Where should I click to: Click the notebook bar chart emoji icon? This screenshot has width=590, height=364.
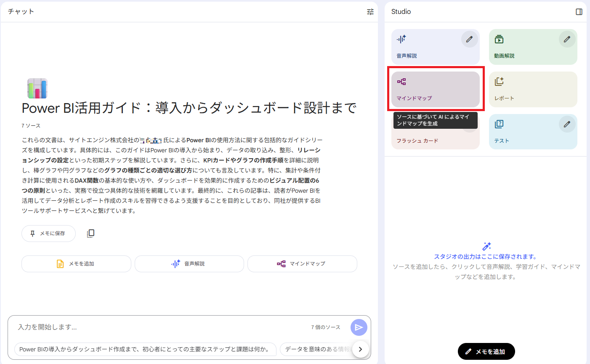[x=37, y=88]
